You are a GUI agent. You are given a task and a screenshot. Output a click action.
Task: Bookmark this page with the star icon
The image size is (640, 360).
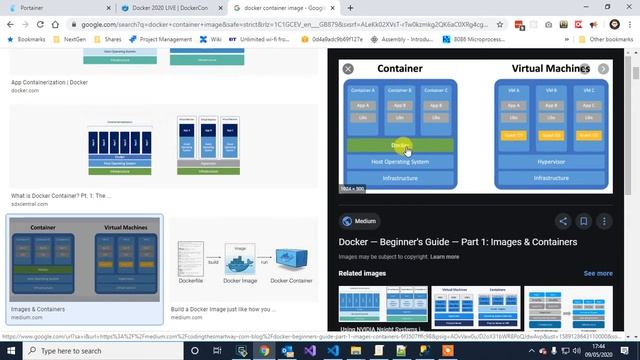[x=500, y=24]
